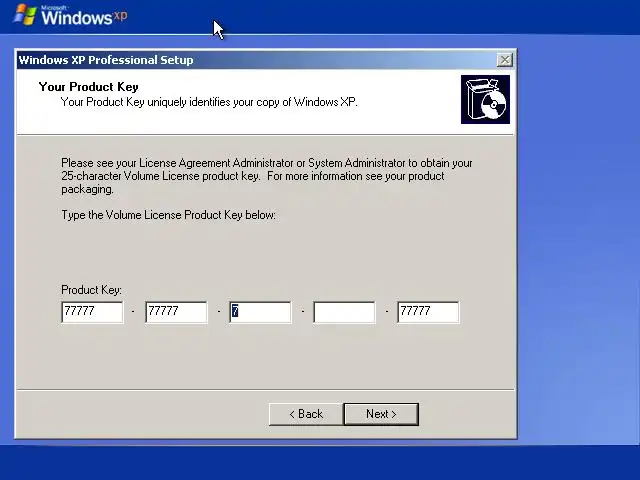Activate the empty fourth product key field
The width and height of the screenshot is (640, 480).
tap(344, 312)
